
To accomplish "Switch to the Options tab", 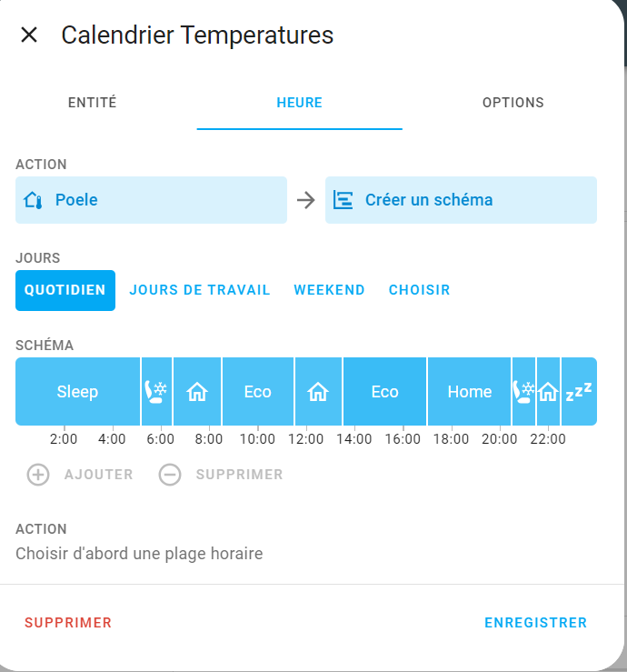I will click(513, 103).
